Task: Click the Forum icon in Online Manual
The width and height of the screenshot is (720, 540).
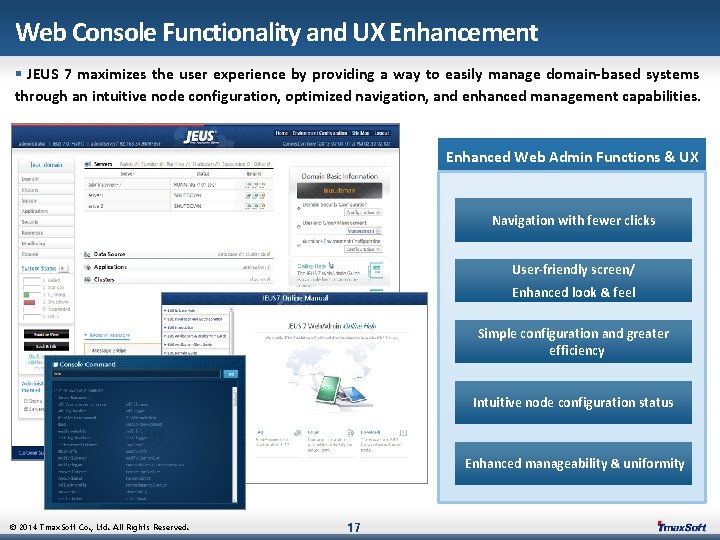Action: (350, 433)
